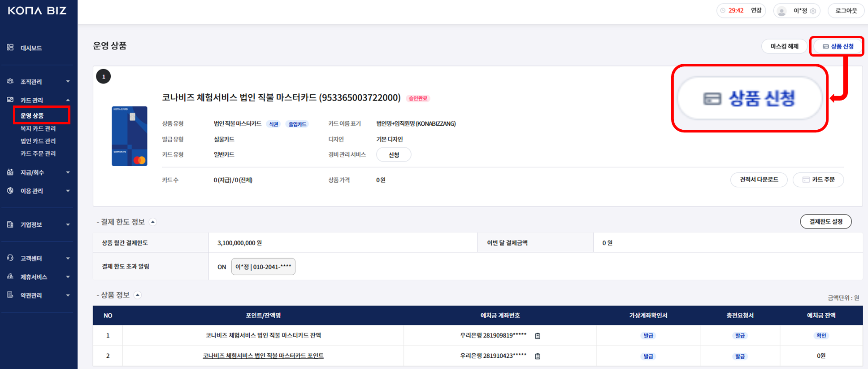868x369 pixels.
Task: Click the 지급/회수 sidebar icon
Action: [x=10, y=172]
